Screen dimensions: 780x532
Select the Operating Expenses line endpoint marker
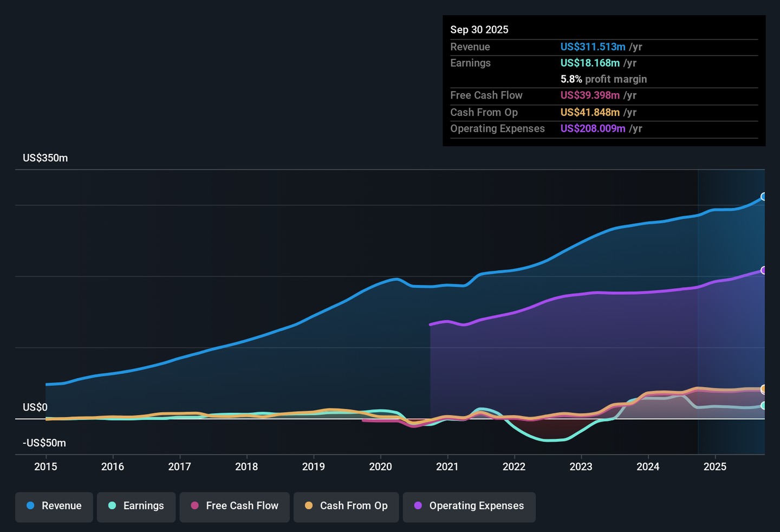pyautogui.click(x=764, y=270)
